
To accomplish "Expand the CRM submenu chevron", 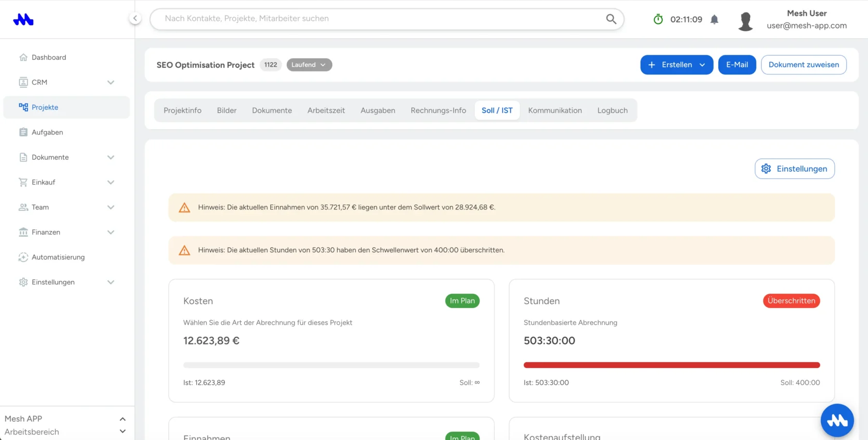I will pyautogui.click(x=111, y=82).
